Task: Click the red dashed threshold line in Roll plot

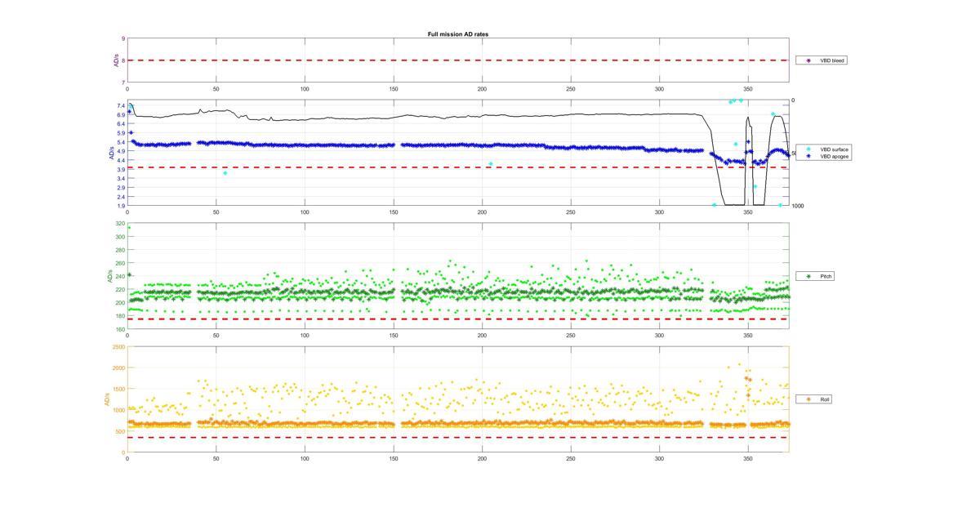Action: coord(458,438)
